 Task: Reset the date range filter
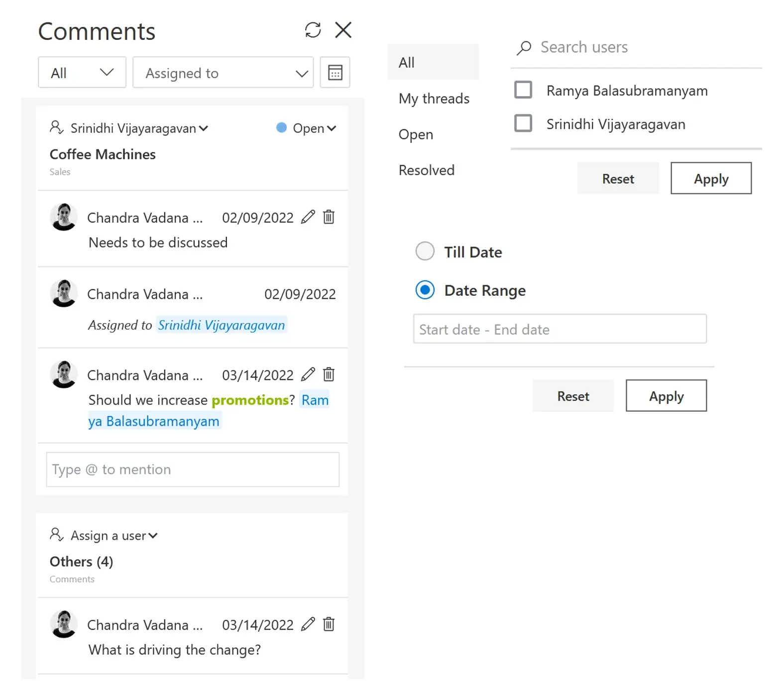573,396
